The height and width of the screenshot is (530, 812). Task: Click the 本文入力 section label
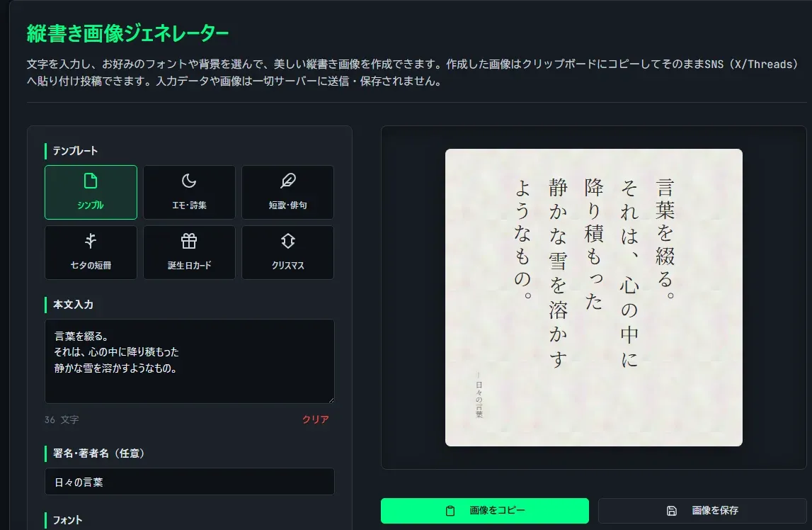(x=73, y=305)
